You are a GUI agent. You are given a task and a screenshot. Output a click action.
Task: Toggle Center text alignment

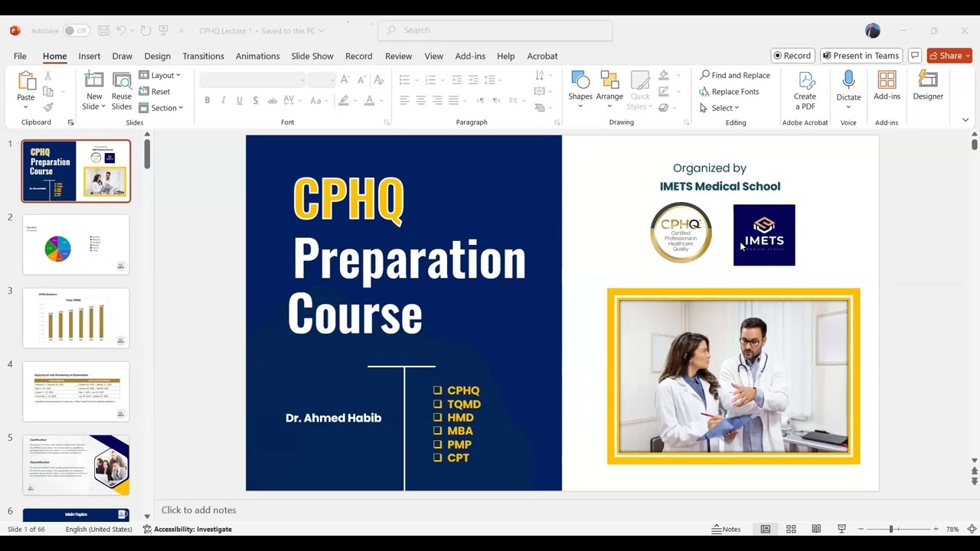(420, 100)
